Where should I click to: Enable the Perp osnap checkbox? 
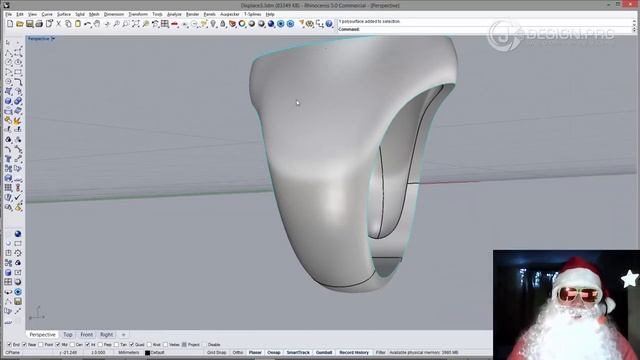[100, 345]
